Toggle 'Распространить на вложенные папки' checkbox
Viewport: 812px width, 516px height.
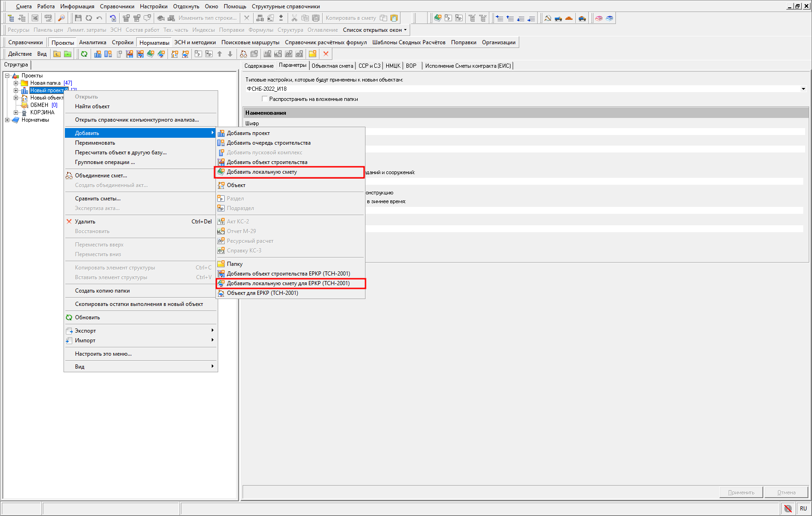[x=265, y=99]
